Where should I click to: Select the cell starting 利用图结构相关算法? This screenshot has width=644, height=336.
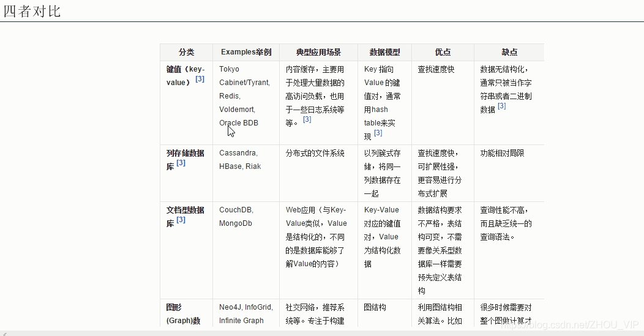point(443,313)
